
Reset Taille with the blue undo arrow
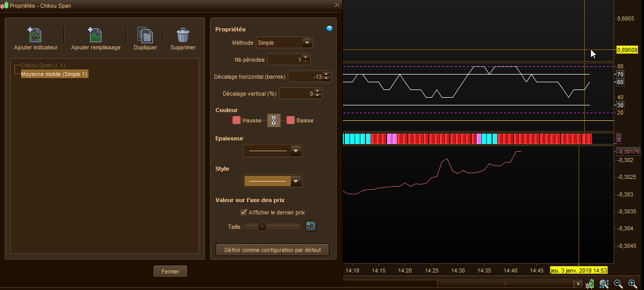[x=310, y=226]
